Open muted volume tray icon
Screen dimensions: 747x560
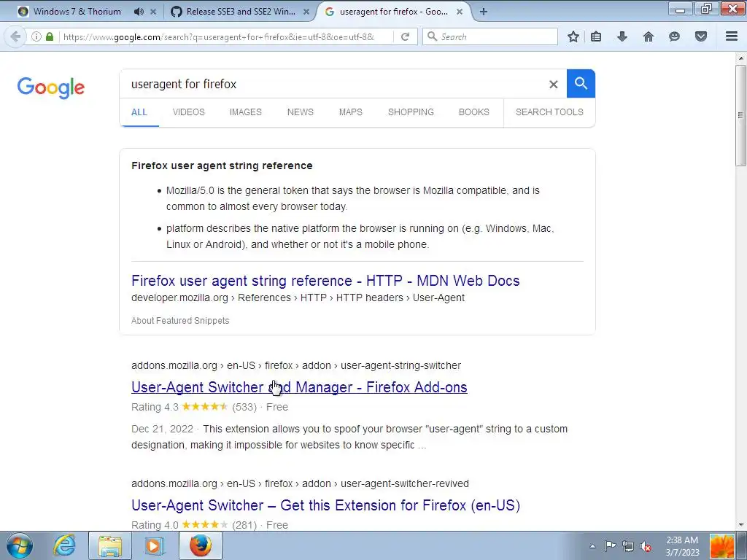click(x=646, y=546)
